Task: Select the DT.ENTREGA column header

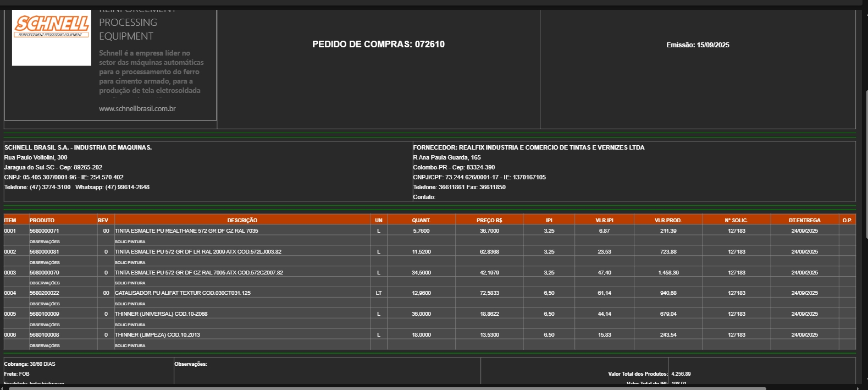Action: 804,221
